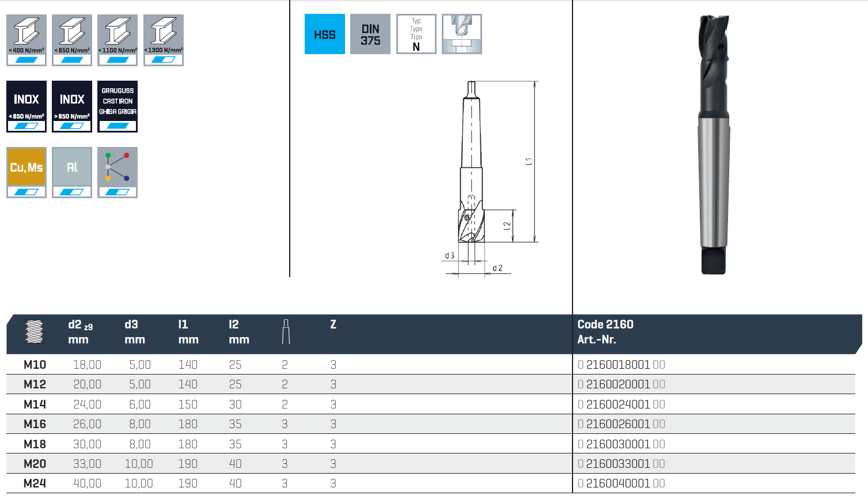Select the M24 table row label

tap(35, 483)
